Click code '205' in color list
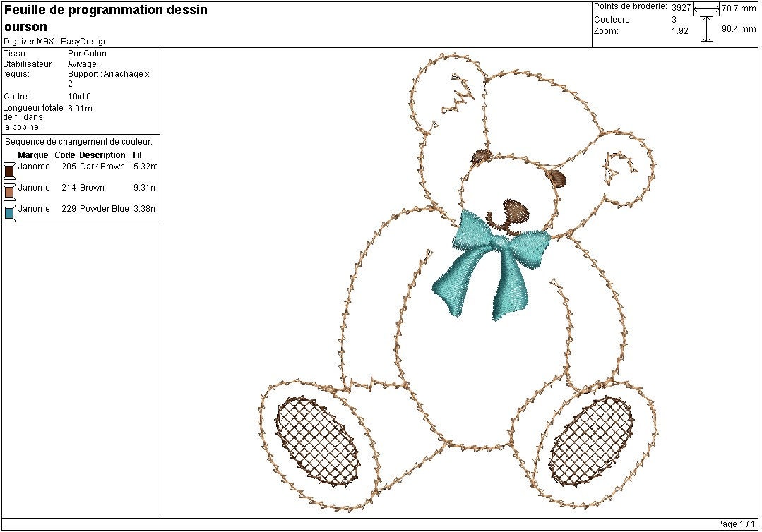This screenshot has width=762, height=532. click(x=69, y=166)
